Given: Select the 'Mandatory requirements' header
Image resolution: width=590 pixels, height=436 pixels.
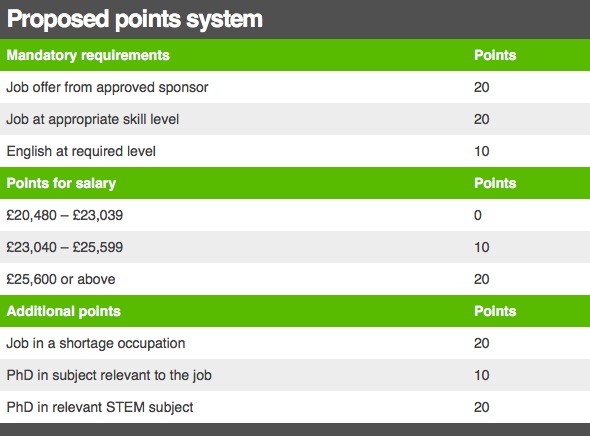Looking at the screenshot, I should pyautogui.click(x=88, y=55).
